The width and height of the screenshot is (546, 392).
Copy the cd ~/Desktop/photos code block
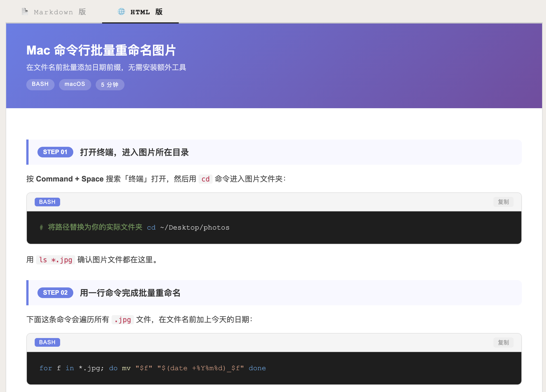point(503,202)
